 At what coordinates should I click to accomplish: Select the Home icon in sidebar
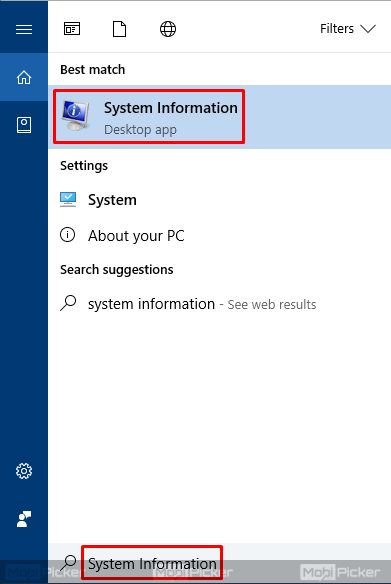click(24, 77)
